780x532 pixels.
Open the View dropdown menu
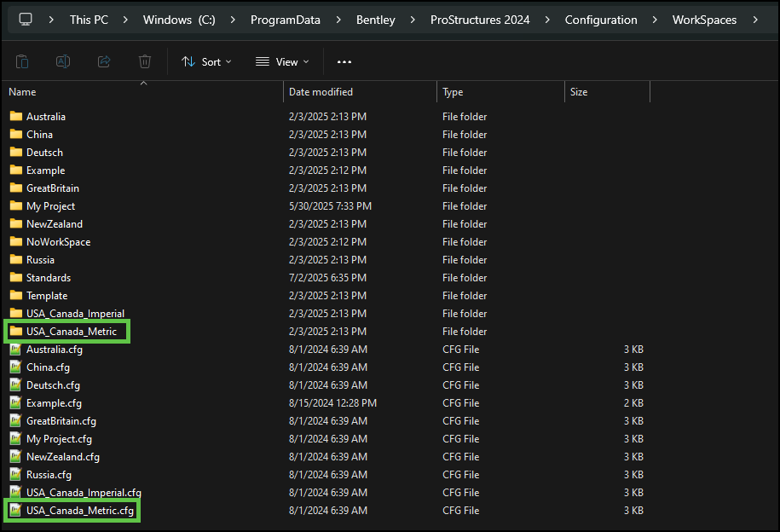pos(282,61)
